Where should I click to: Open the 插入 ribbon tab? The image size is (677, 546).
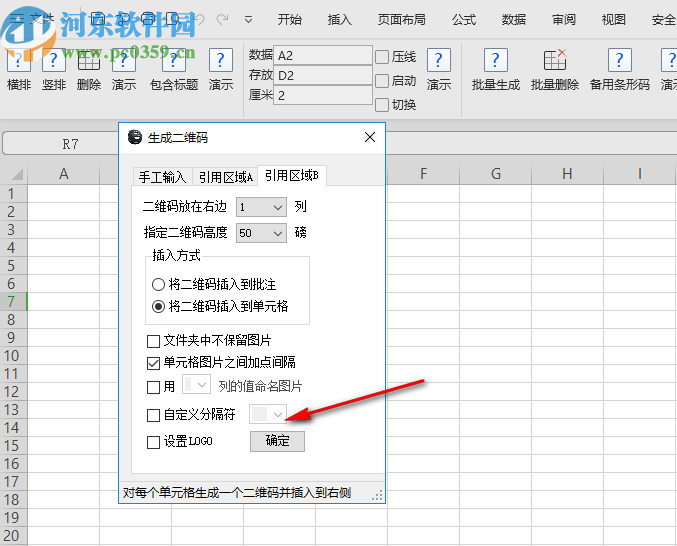[x=339, y=19]
